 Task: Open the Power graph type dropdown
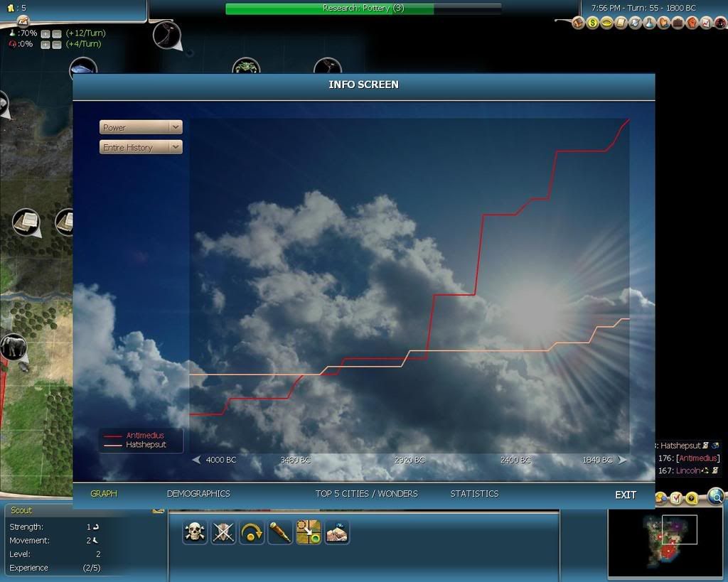coord(141,127)
